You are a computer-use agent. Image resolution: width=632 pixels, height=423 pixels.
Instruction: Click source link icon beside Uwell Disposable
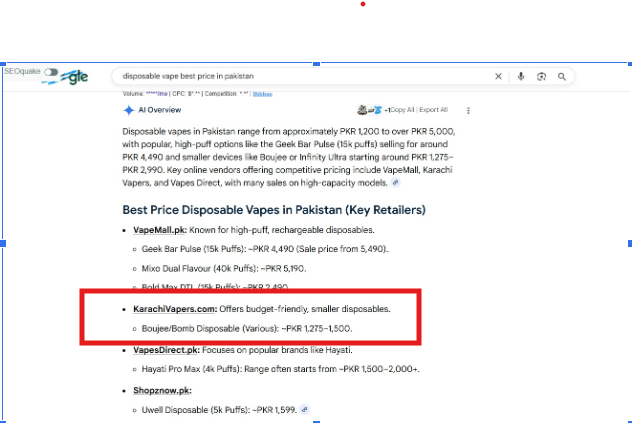point(305,409)
